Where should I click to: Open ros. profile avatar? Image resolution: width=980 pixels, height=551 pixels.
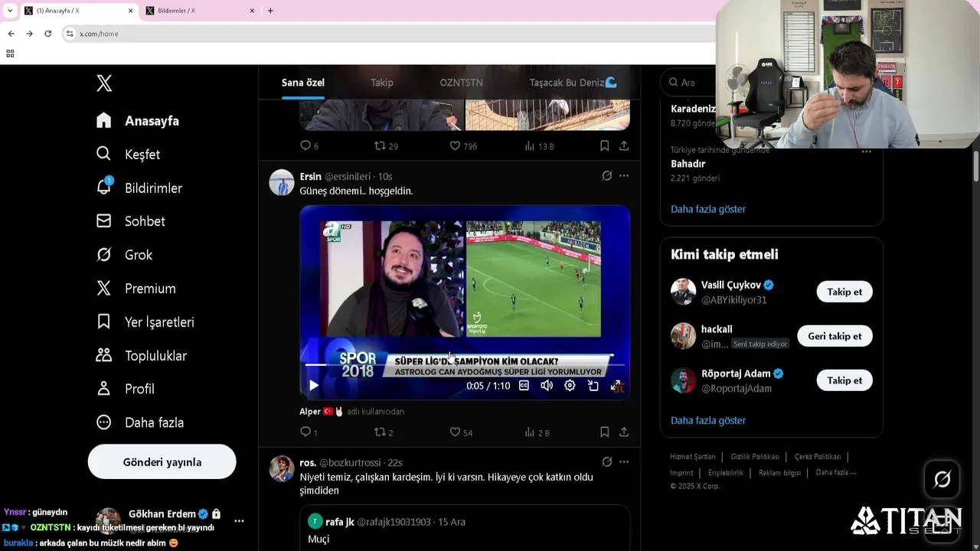282,468
